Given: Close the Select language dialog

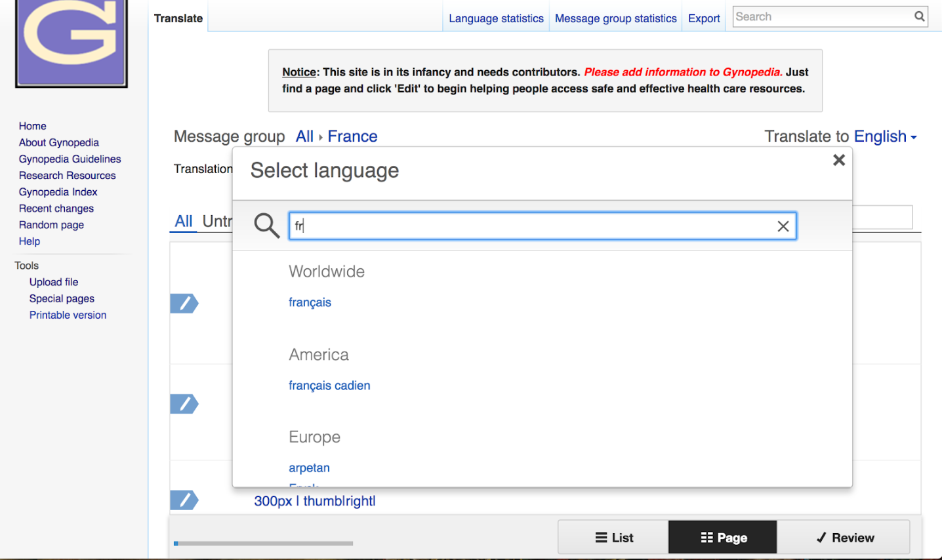Looking at the screenshot, I should pos(838,160).
